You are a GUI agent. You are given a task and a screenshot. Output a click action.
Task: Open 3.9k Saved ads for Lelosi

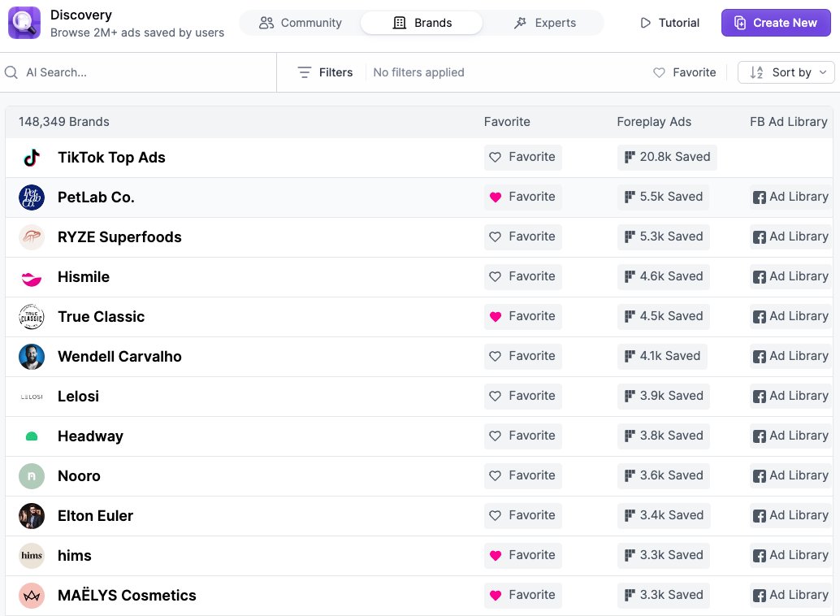pyautogui.click(x=663, y=397)
